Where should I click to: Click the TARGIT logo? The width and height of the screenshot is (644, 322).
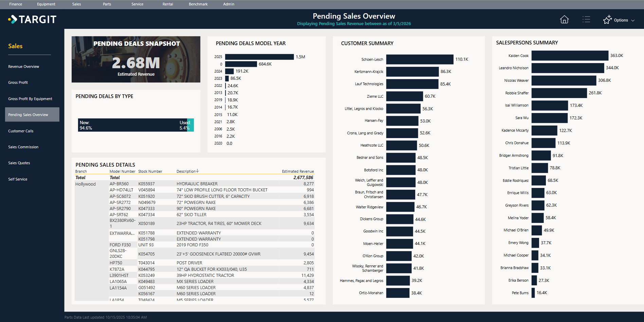(x=32, y=19)
